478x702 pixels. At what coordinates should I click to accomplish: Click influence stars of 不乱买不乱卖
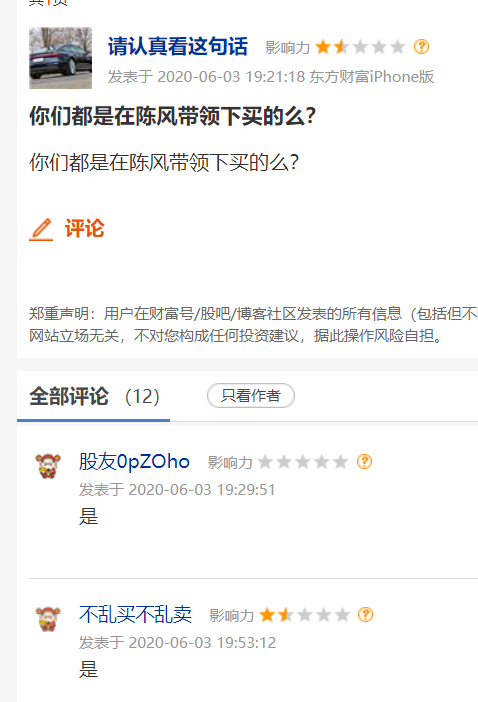click(x=304, y=615)
